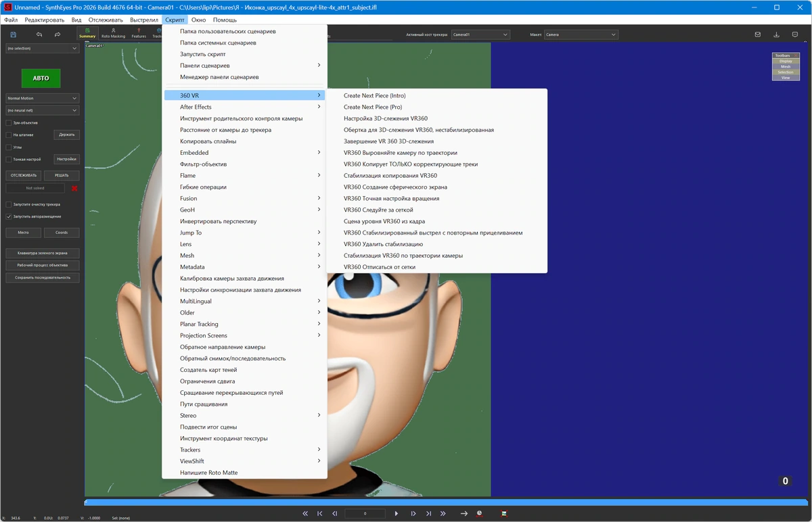Screen dimensions: 812x522
Task: Open the Файл menu
Action: point(11,20)
